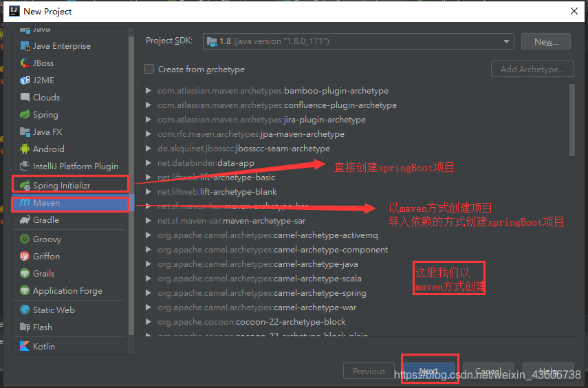Click the archetype list vertical scrollbar
The height and width of the screenshot is (388, 588).
(572, 120)
